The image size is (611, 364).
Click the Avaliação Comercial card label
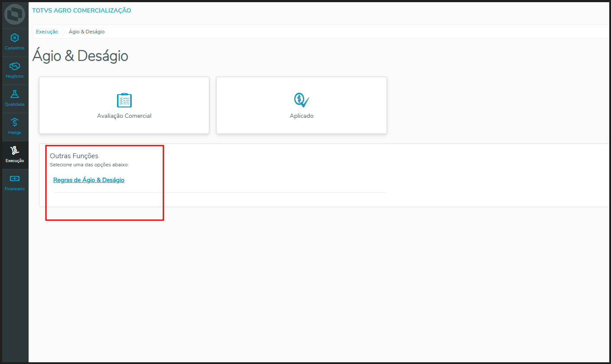point(124,116)
